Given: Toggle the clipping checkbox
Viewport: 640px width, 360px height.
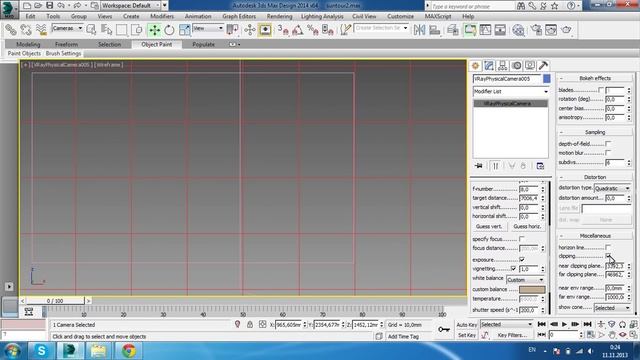Looking at the screenshot, I should point(608,256).
